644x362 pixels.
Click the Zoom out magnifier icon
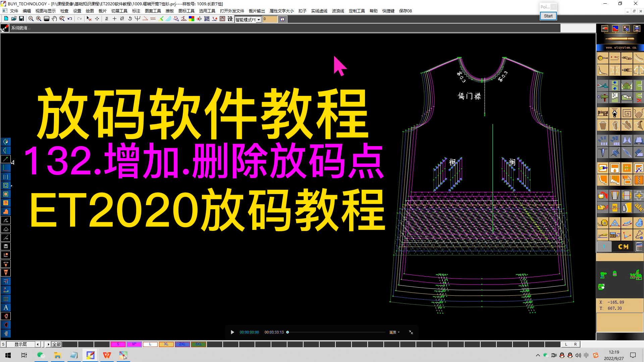coord(31,19)
